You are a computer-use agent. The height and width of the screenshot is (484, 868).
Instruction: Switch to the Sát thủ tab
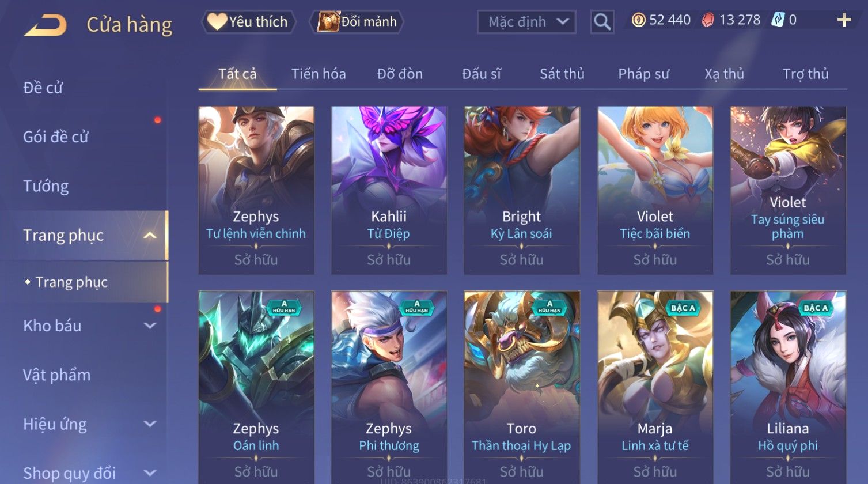point(562,74)
